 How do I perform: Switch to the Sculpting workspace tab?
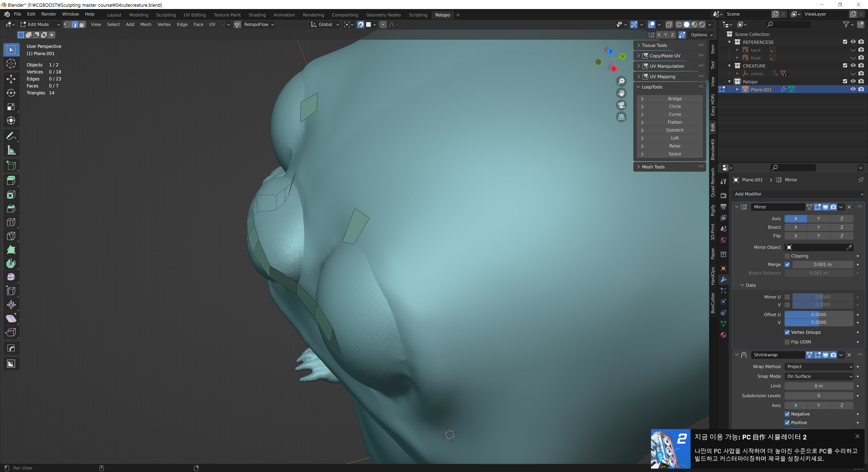[x=166, y=15]
